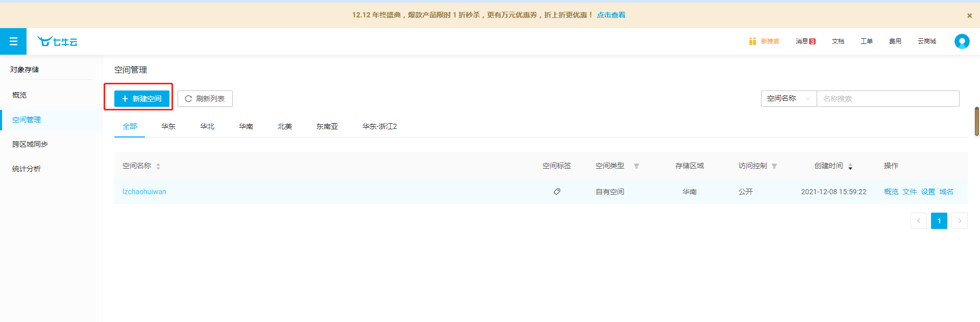Viewport: 980px width, 322px height.
Task: Click the 自有空间 type cell
Action: [610, 192]
